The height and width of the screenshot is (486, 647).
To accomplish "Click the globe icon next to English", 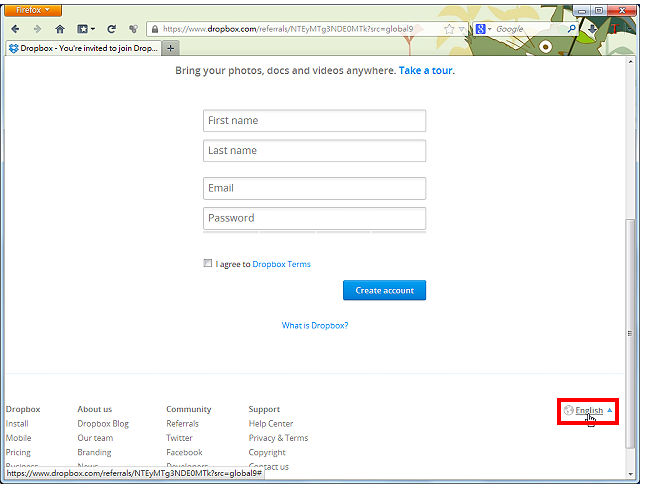I will point(569,410).
